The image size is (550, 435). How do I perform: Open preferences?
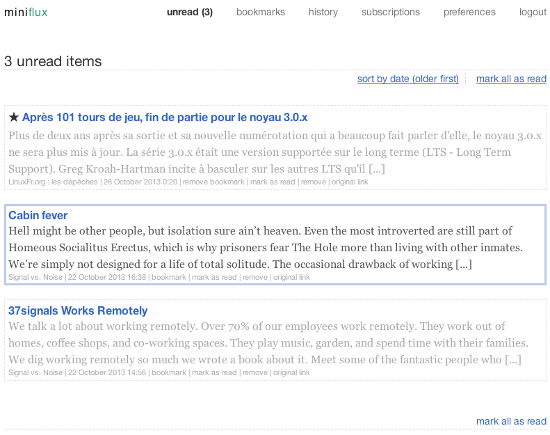click(469, 12)
